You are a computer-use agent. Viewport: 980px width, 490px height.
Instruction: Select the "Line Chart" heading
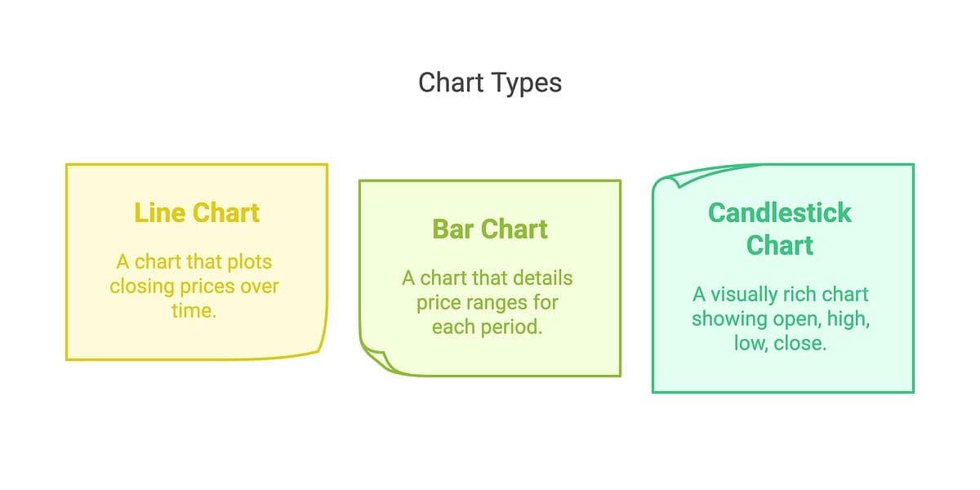click(x=197, y=212)
